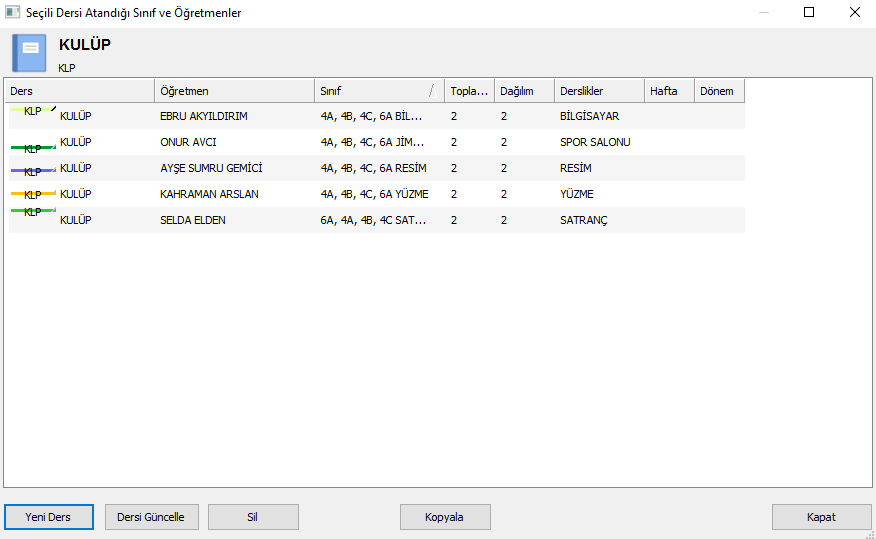The height and width of the screenshot is (539, 876).
Task: Click the Ders column header
Action: click(x=80, y=91)
